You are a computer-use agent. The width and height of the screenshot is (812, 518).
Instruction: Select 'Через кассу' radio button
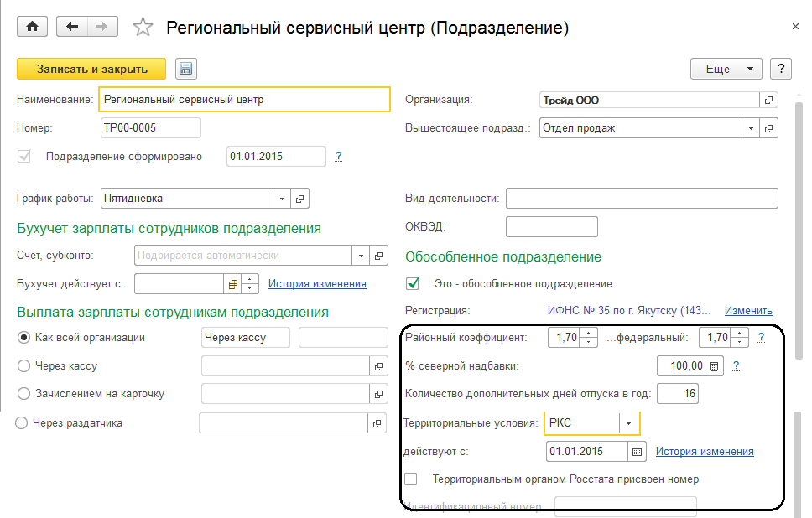pos(23,366)
